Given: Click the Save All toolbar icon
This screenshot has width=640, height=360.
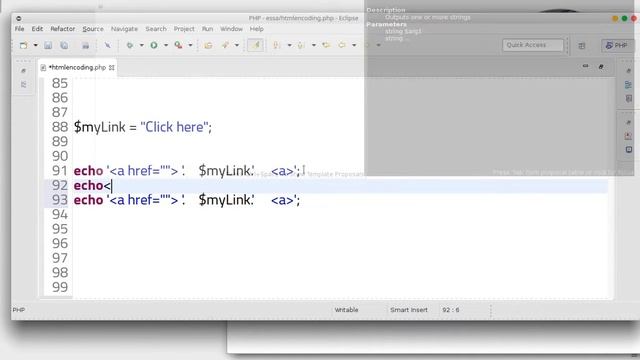Looking at the screenshot, I should (x=64, y=45).
